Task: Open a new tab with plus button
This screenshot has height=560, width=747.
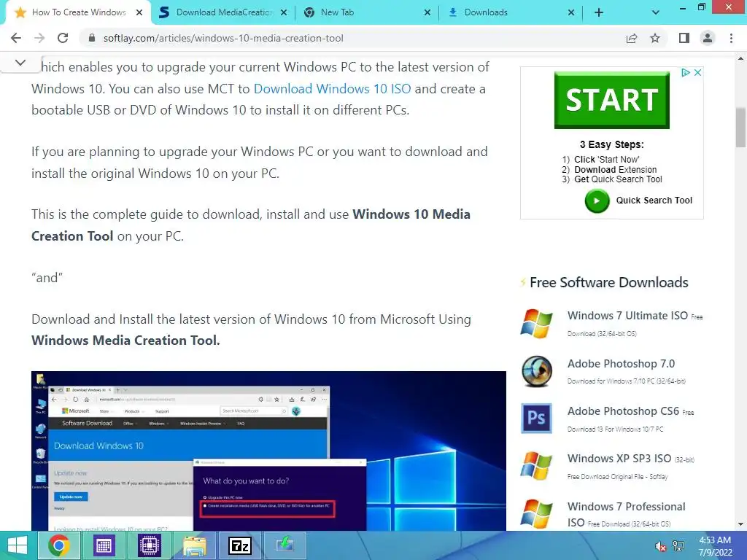Action: (x=599, y=13)
